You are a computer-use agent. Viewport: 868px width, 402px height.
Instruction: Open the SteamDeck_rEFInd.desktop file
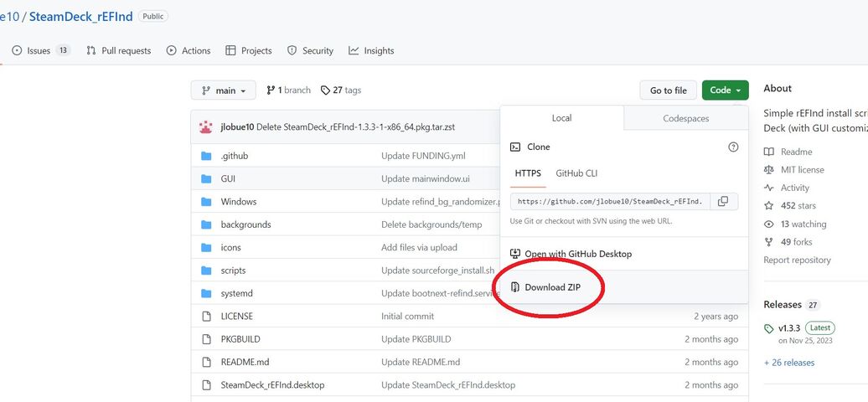(272, 385)
